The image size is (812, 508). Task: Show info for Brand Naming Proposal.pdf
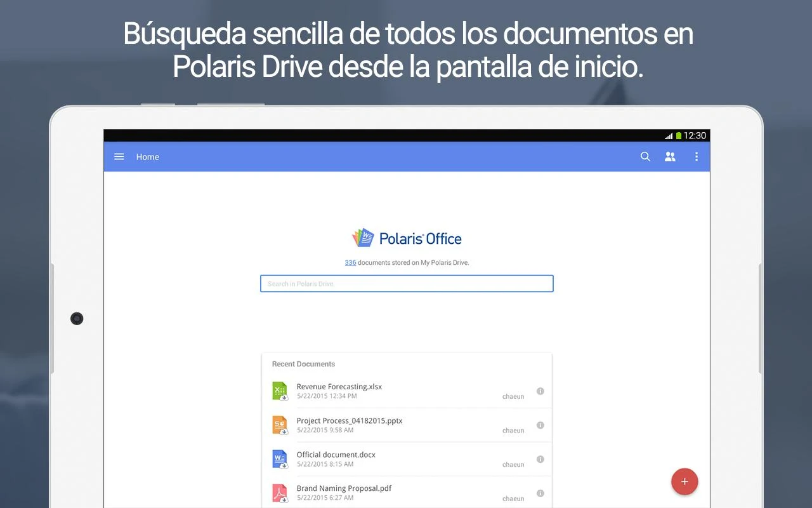tap(540, 493)
